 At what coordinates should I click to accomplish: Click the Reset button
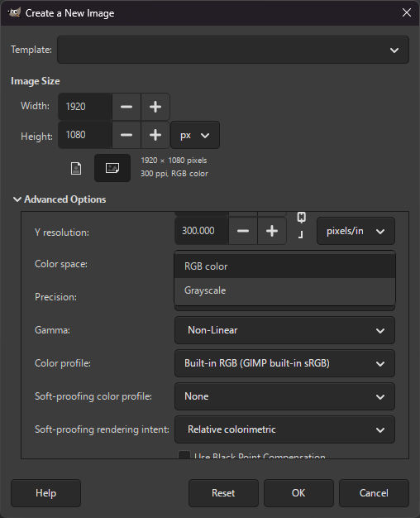click(x=223, y=493)
